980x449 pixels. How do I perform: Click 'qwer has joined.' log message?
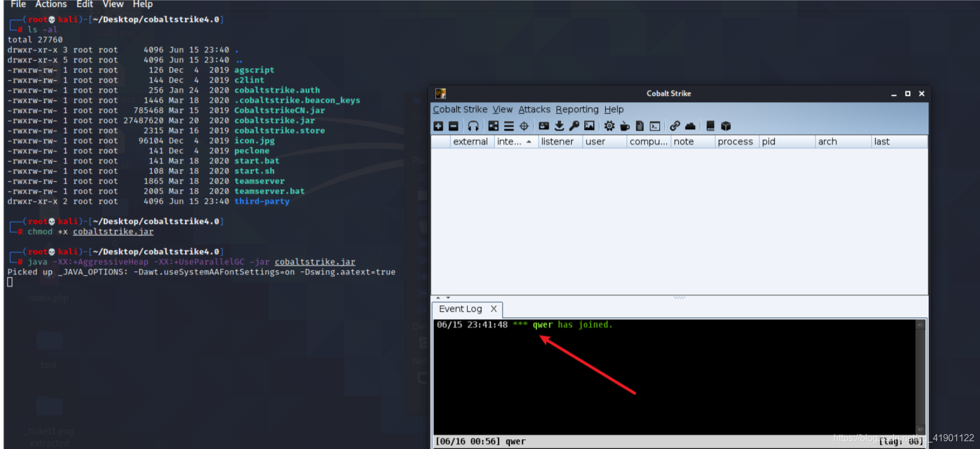coord(572,325)
